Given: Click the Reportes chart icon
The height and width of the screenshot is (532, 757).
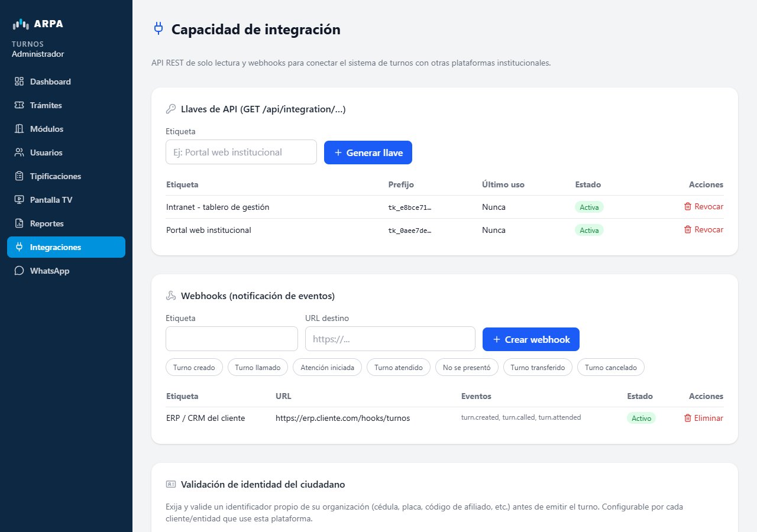Looking at the screenshot, I should 19,223.
